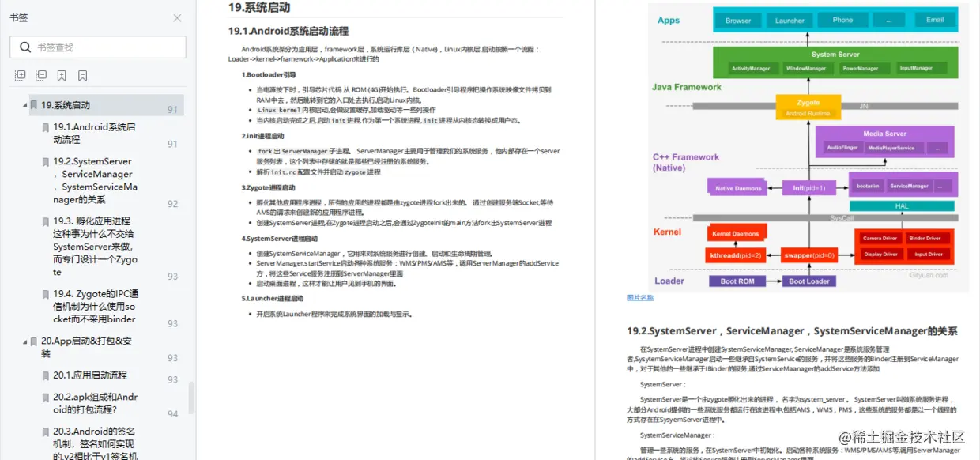Collapse the 19.系统启动 tree node arrow

click(x=24, y=105)
